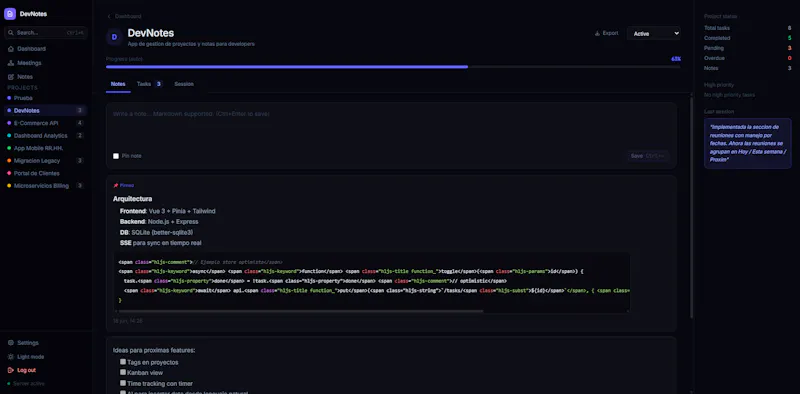The height and width of the screenshot is (394, 800).
Task: Click the Overdue row in Project status
Action: [x=747, y=58]
